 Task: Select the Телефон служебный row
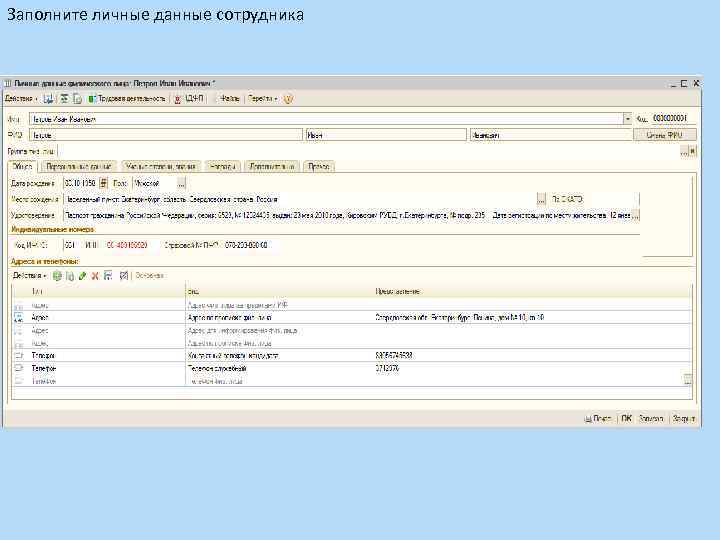pyautogui.click(x=352, y=368)
